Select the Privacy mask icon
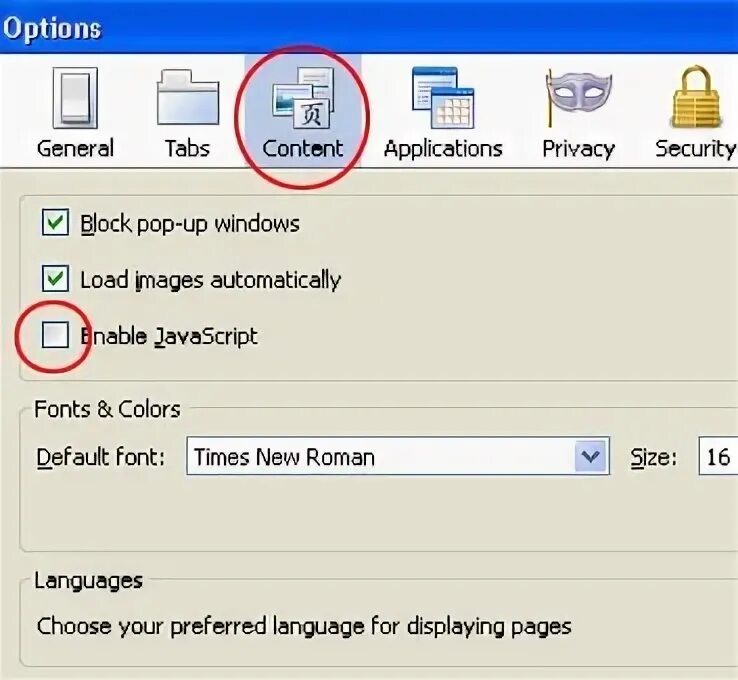Viewport: 738px width, 680px height. [x=578, y=98]
